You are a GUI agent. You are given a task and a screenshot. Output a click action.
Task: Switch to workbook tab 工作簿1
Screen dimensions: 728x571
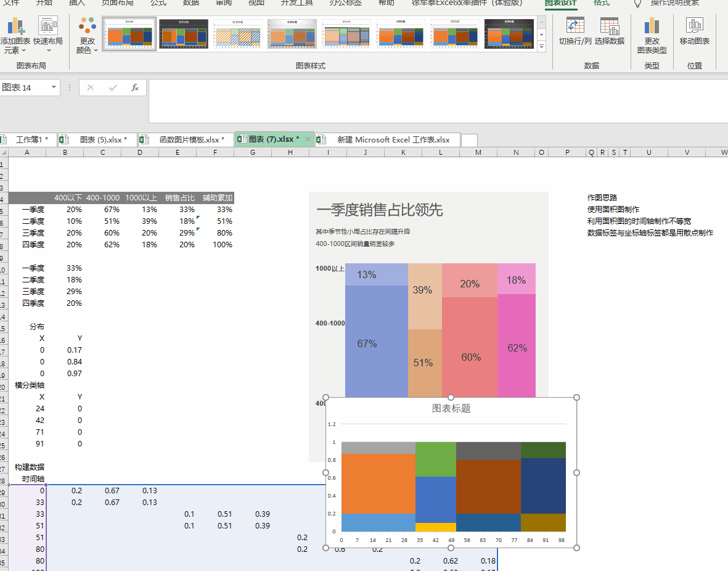pos(28,139)
